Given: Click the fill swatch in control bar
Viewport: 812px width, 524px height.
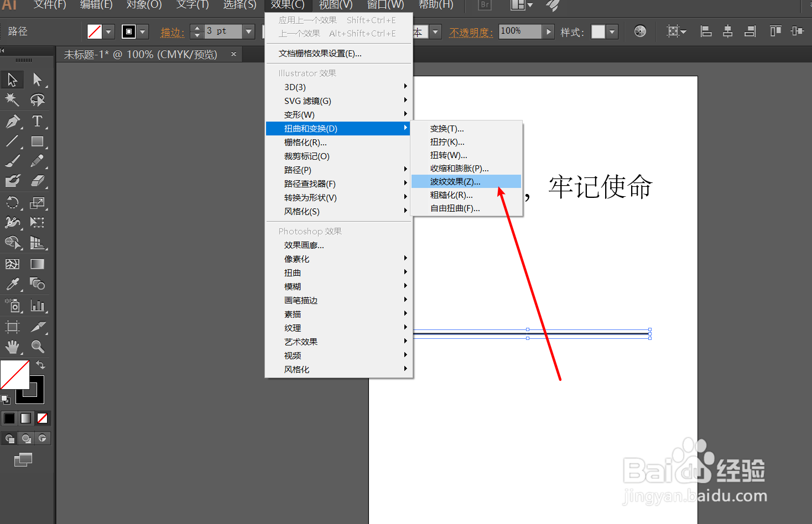Looking at the screenshot, I should point(95,32).
